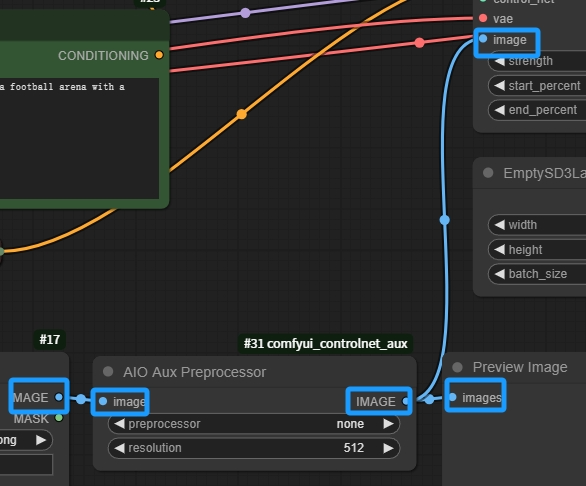Click the purple link midpoint dot

click(x=245, y=13)
